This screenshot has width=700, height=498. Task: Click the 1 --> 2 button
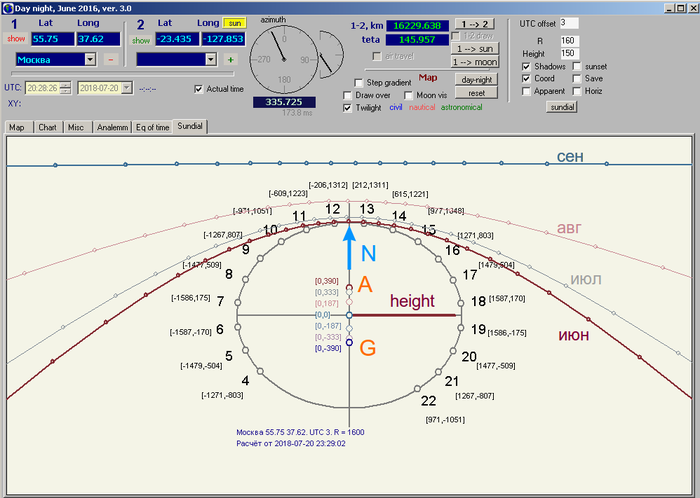(x=475, y=24)
